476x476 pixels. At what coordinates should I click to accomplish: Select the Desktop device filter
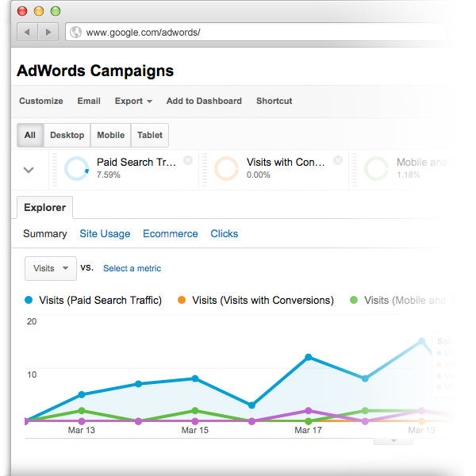coord(67,135)
